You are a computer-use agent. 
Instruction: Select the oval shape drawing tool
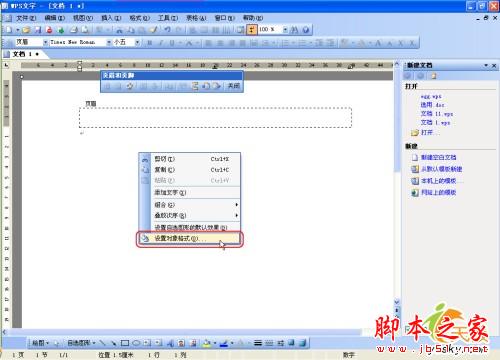point(136,343)
